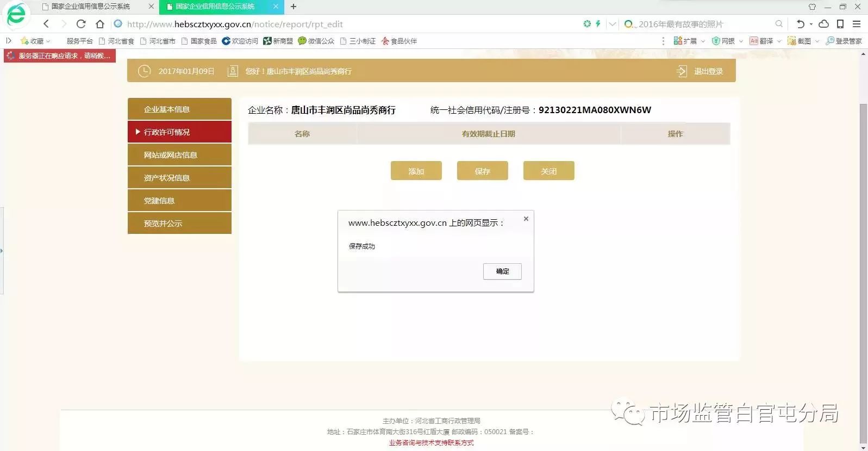
Task: Click the 添加 add button
Action: [x=416, y=171]
